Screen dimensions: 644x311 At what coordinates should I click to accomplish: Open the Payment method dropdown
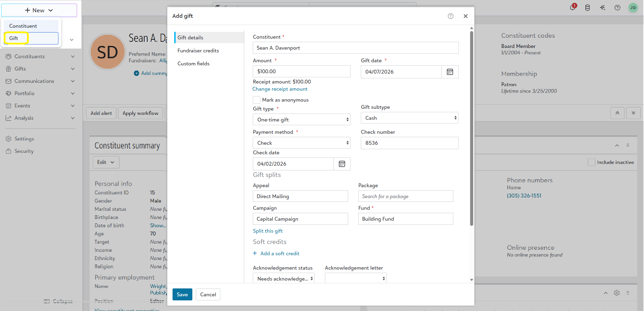(x=302, y=143)
